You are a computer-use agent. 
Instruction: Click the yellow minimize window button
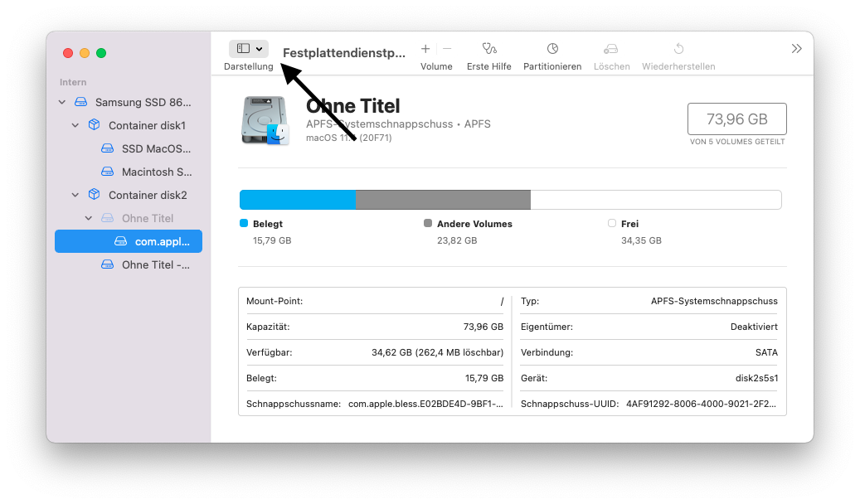pos(85,53)
